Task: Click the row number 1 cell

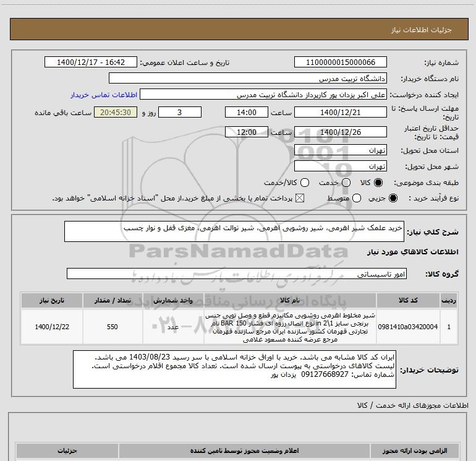Action: coord(449,327)
